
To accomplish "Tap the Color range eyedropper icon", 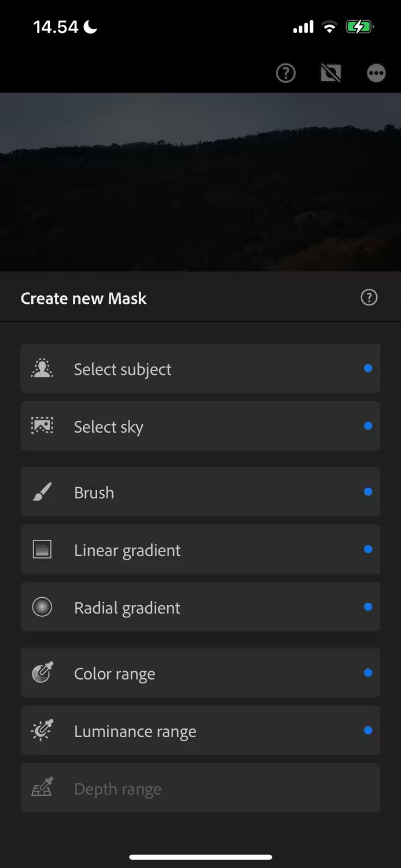I will 42,673.
